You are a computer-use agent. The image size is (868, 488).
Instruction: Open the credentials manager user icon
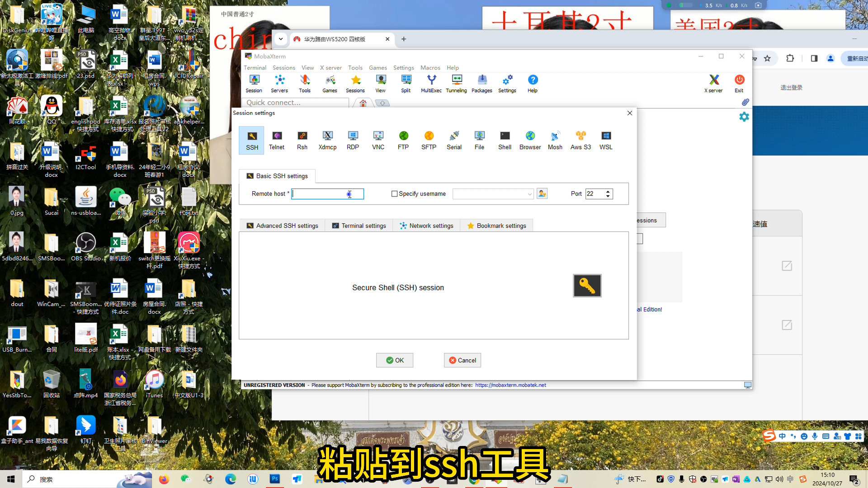tap(542, 194)
